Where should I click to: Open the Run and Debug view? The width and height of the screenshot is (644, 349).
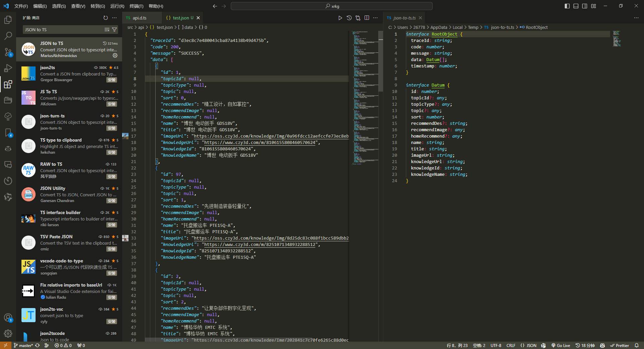[x=8, y=68]
